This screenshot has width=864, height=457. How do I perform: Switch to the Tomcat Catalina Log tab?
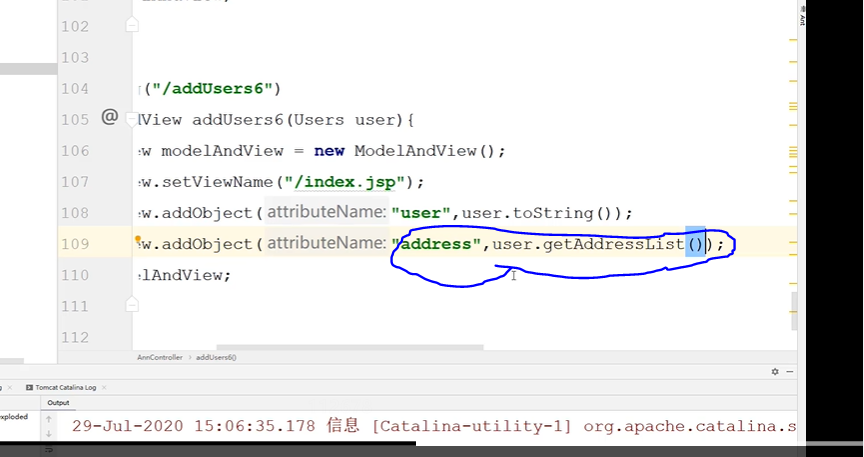(x=66, y=388)
